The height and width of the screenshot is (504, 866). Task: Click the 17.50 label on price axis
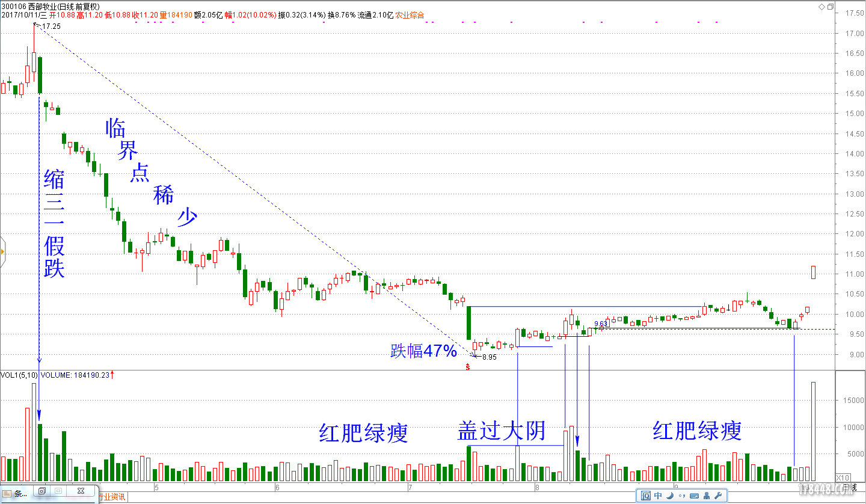(x=855, y=13)
